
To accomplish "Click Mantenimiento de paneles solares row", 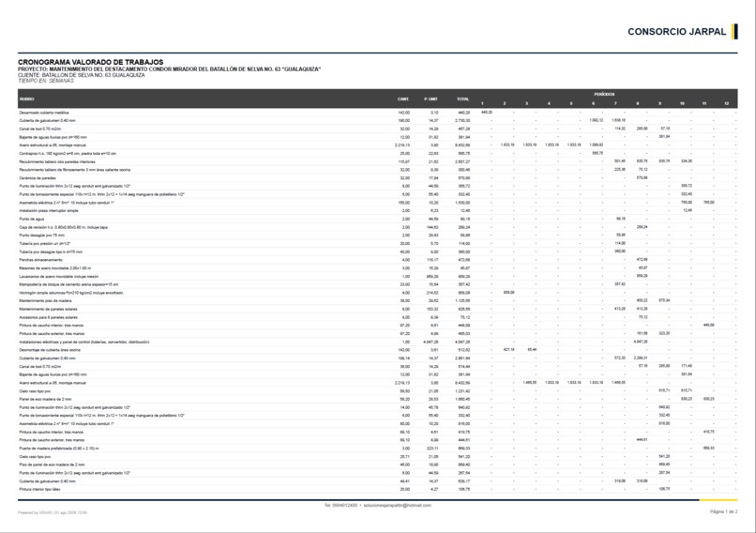I will pyautogui.click(x=377, y=309).
